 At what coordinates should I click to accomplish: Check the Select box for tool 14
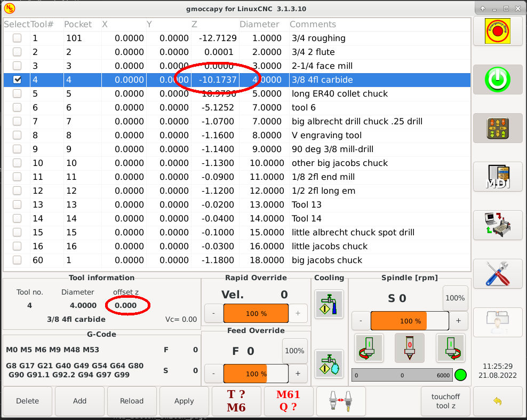17,218
